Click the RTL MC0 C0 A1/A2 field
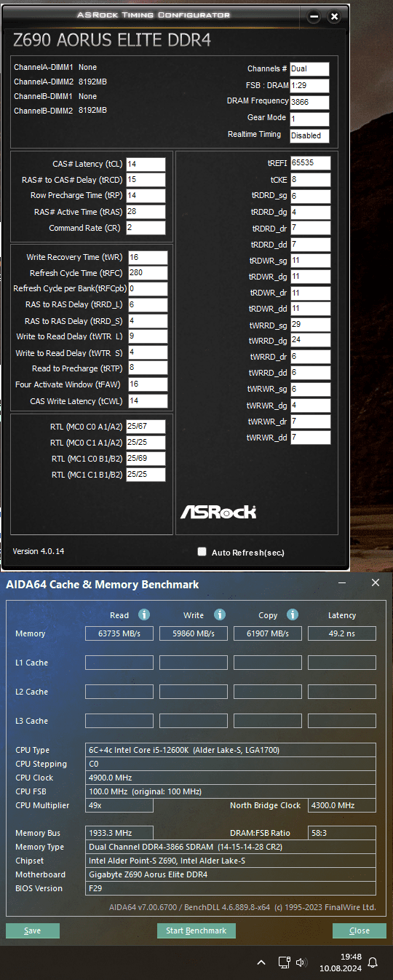 coord(146,427)
